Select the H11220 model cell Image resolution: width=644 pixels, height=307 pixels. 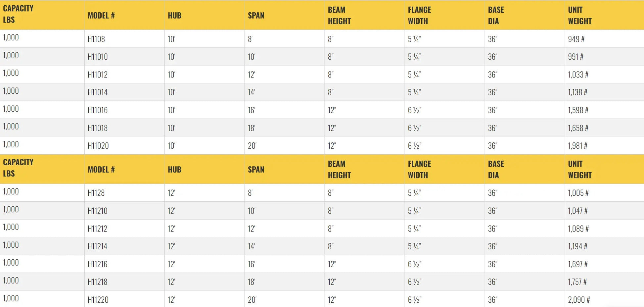click(x=98, y=300)
